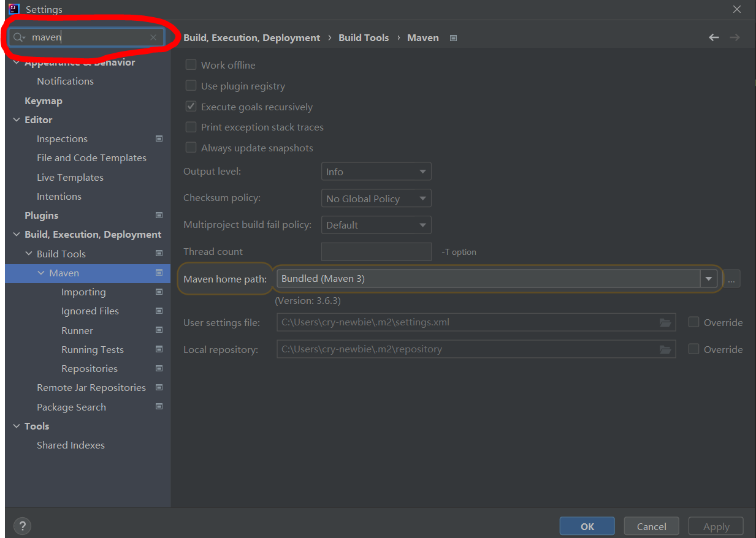Close the Settings dialog window
Viewport: 756px width, 538px height.
click(737, 9)
